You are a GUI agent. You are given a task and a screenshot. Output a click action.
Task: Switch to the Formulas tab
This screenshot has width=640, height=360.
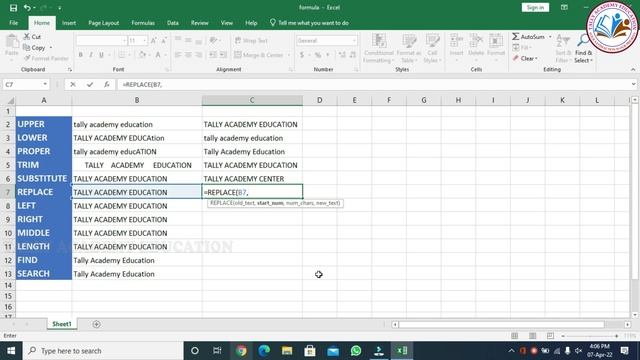(143, 23)
